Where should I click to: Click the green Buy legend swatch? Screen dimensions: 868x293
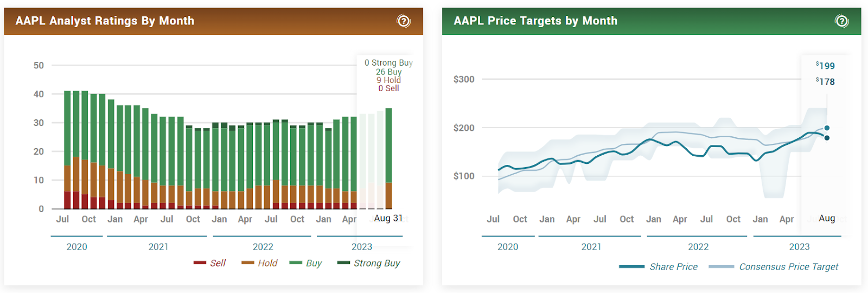pos(296,263)
